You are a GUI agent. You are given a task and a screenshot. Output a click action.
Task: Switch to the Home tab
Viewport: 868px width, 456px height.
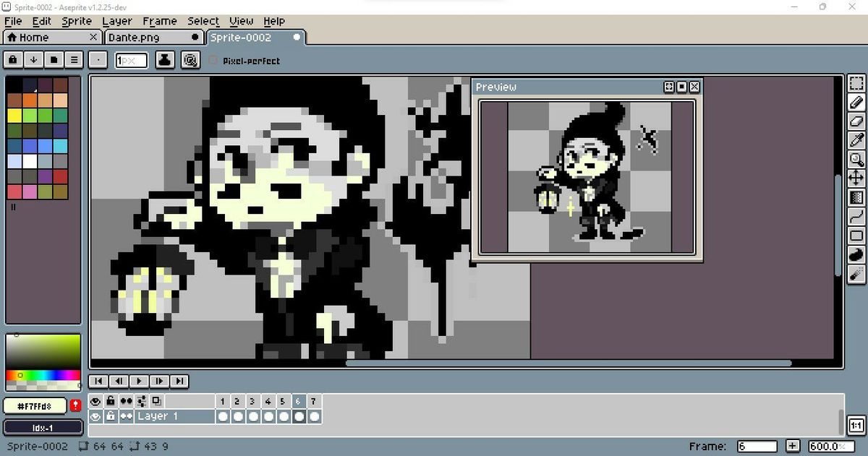click(52, 37)
